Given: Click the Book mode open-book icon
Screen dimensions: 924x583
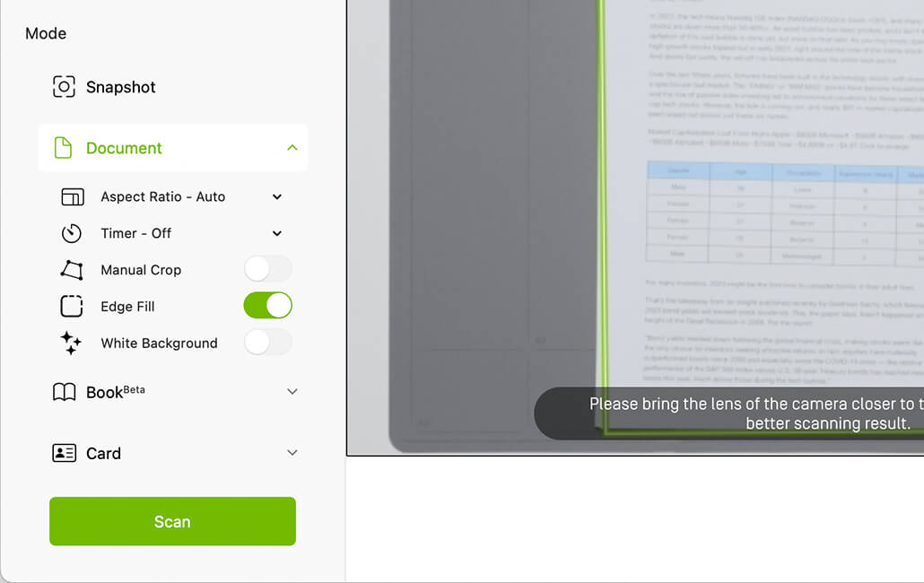Looking at the screenshot, I should click(x=65, y=392).
